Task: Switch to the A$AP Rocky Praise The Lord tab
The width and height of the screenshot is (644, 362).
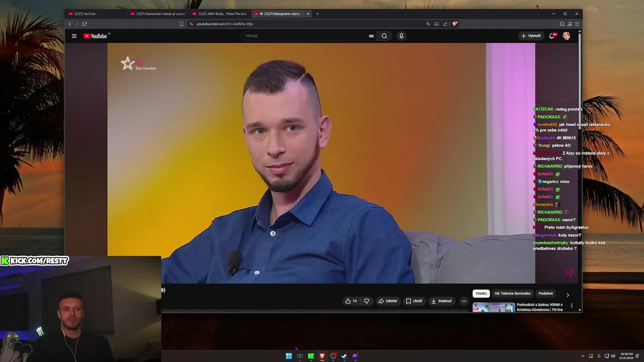Action: coord(220,14)
